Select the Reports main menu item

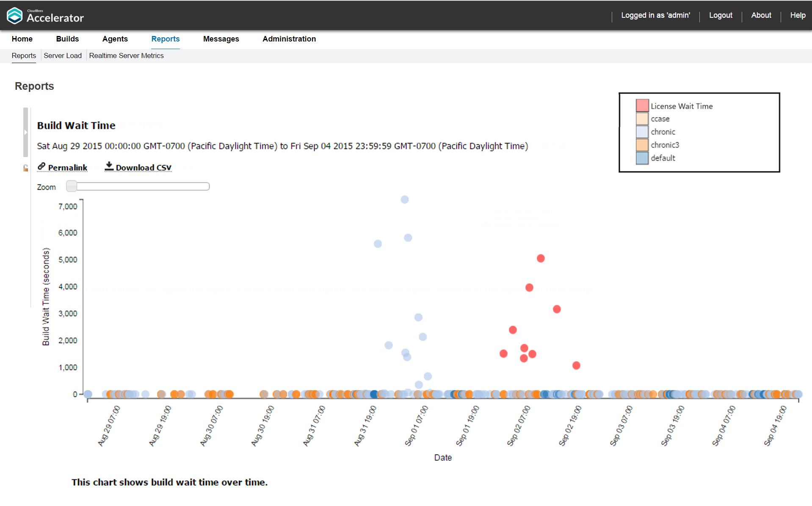point(166,39)
